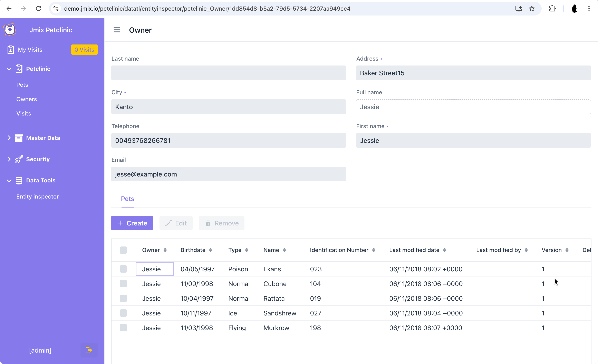
Task: Sort table by Name column arrows
Action: coord(284,250)
